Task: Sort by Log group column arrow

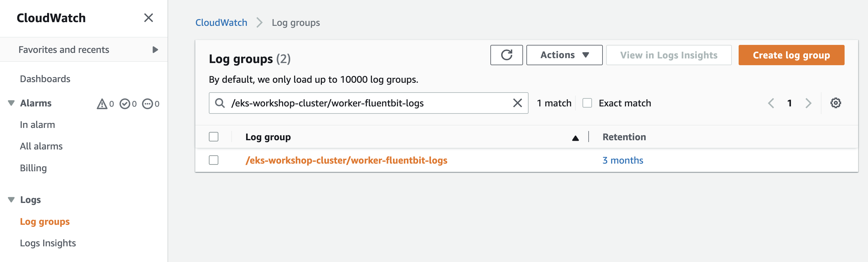Action: [575, 138]
